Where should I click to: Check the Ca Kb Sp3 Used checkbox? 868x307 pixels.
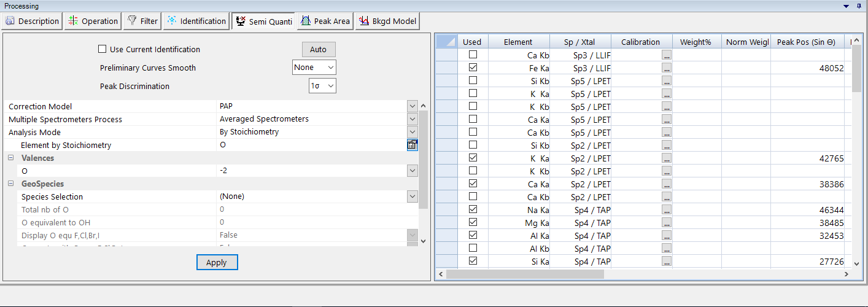[473, 55]
